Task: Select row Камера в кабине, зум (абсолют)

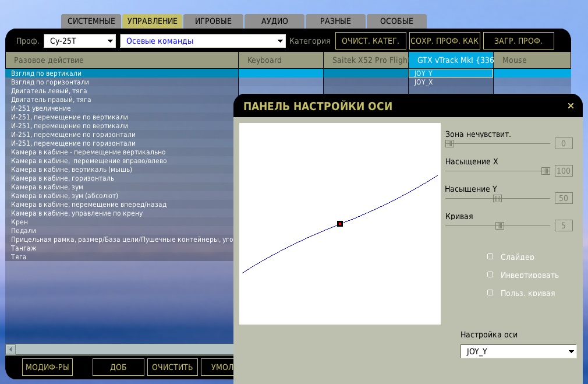Action: (x=120, y=196)
